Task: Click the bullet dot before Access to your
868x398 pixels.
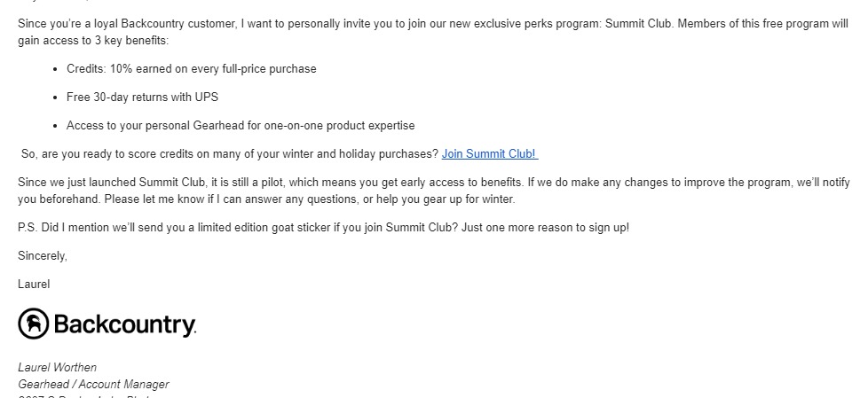Action: (x=55, y=126)
